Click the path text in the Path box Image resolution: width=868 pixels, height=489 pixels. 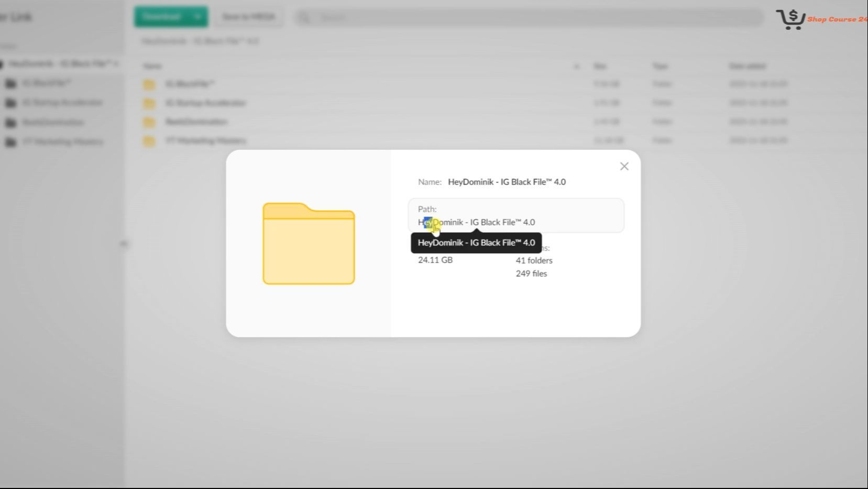tap(476, 222)
